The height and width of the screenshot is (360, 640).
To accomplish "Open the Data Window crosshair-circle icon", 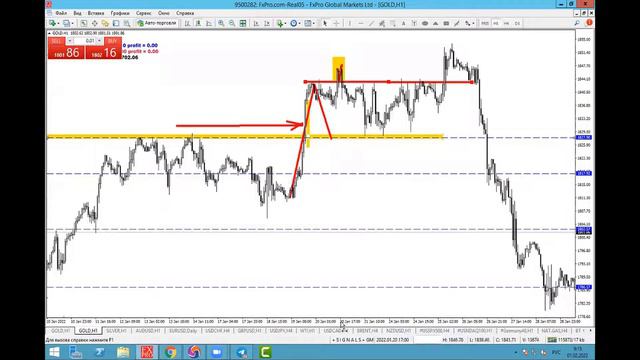I will tap(94, 23).
